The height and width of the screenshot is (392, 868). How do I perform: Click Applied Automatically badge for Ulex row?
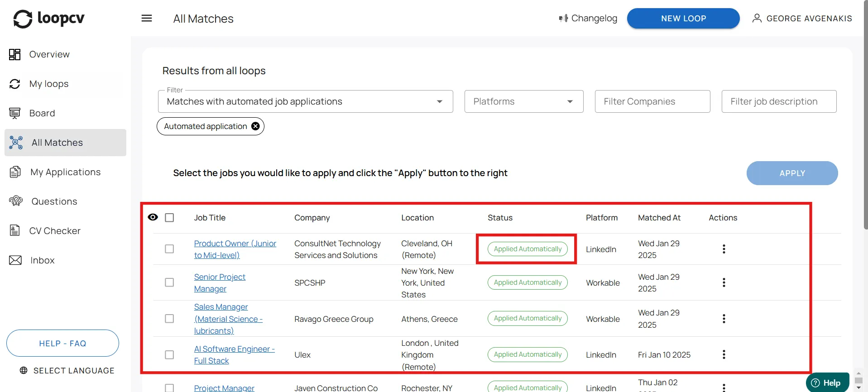coord(528,354)
